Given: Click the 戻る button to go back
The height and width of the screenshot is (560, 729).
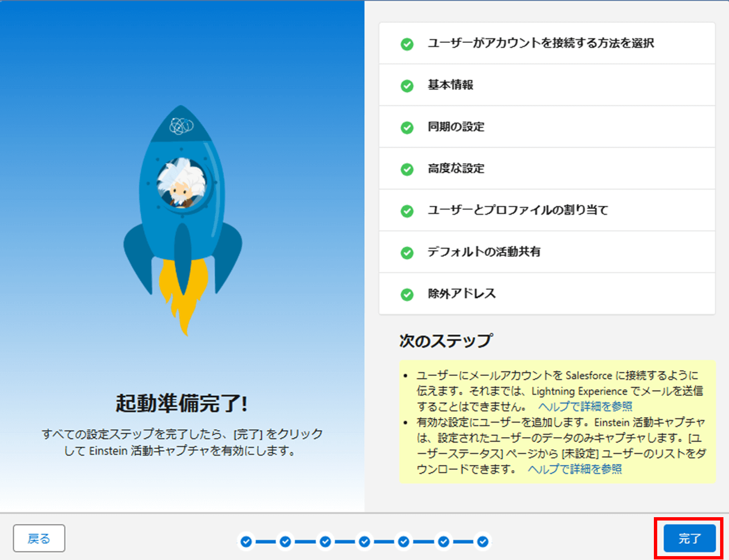Looking at the screenshot, I should [x=39, y=538].
